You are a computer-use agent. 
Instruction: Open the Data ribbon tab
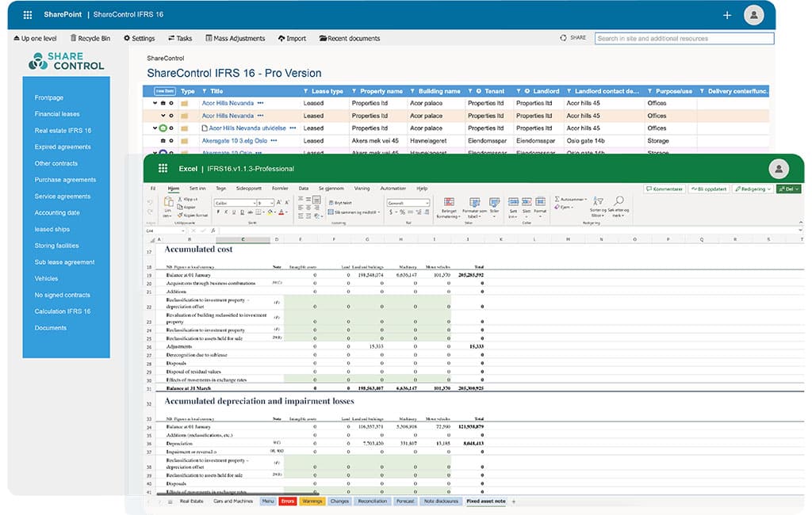coord(304,189)
